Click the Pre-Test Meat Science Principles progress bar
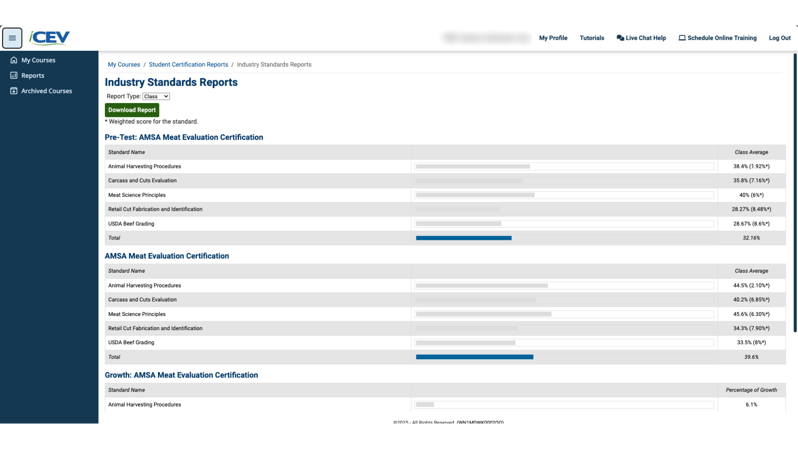Screen dimensions: 798x449 pos(564,195)
